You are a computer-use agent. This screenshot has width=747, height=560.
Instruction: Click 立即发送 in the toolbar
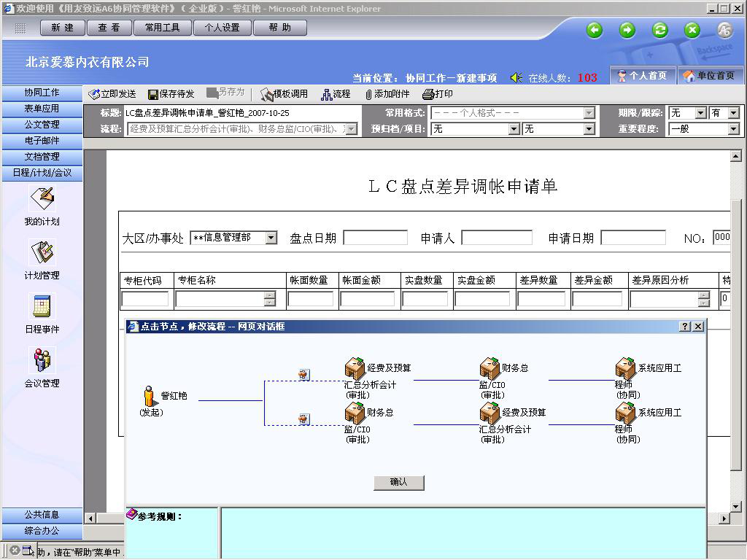click(x=112, y=94)
